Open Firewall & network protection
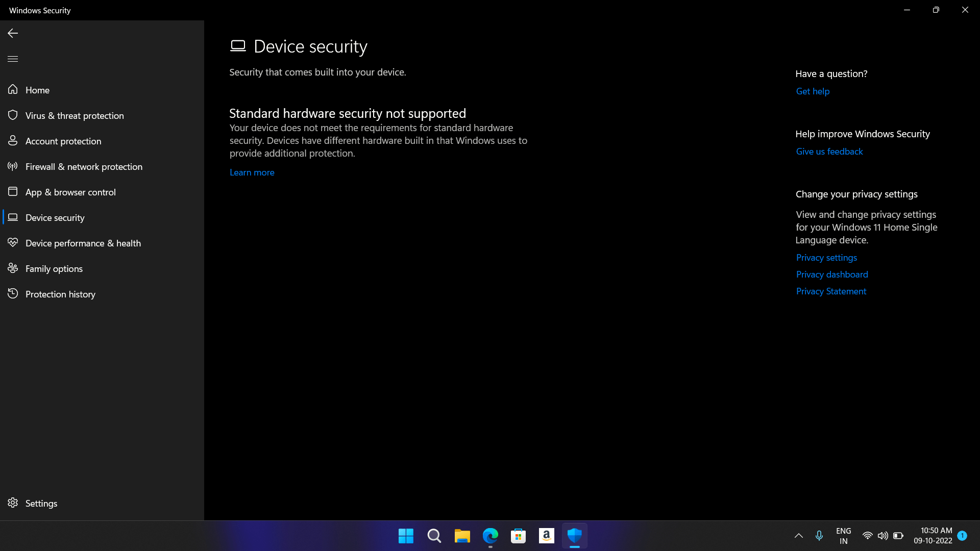The height and width of the screenshot is (551, 980). (x=84, y=166)
